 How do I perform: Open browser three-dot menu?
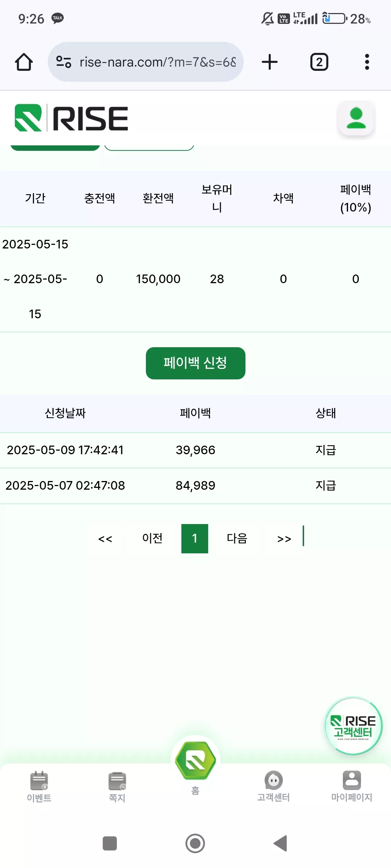[x=367, y=62]
